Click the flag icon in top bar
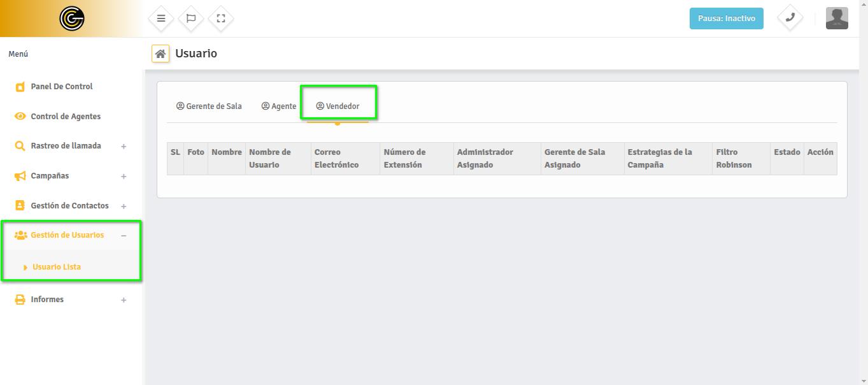This screenshot has width=868, height=385. point(191,18)
